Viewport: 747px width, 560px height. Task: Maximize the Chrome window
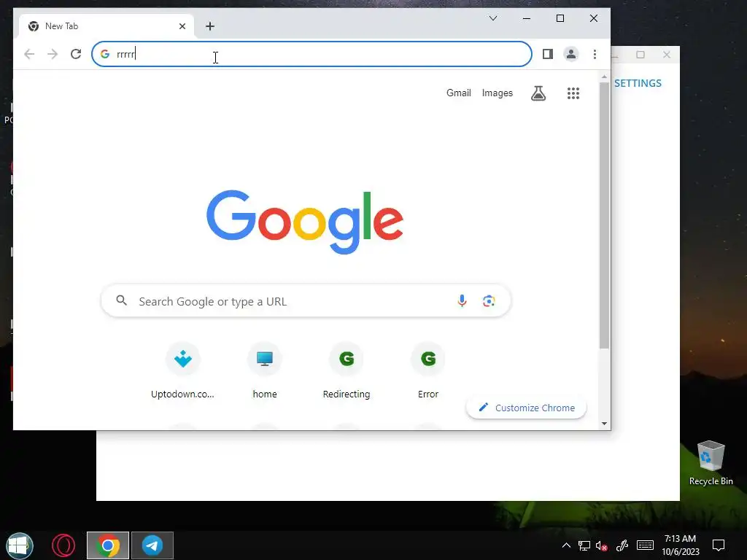coord(560,18)
